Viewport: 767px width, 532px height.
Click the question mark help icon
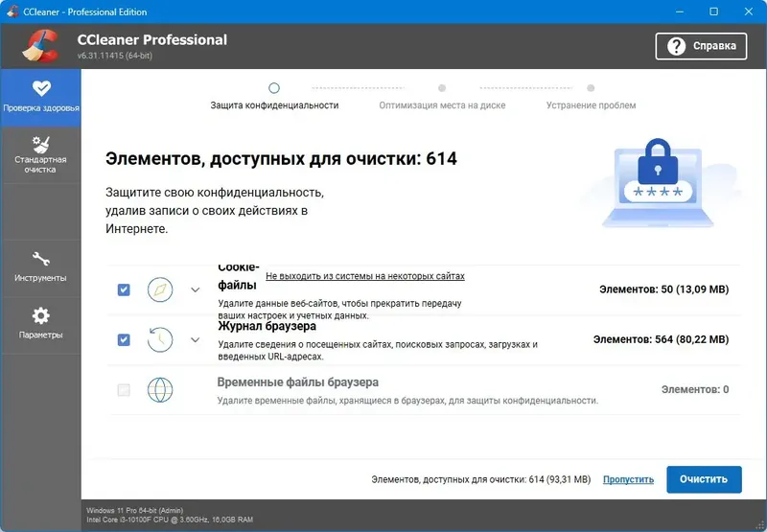pos(677,46)
